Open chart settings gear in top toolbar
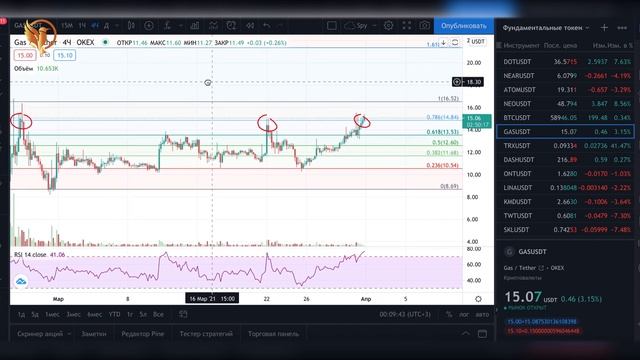The height and width of the screenshot is (360, 640). (x=388, y=26)
